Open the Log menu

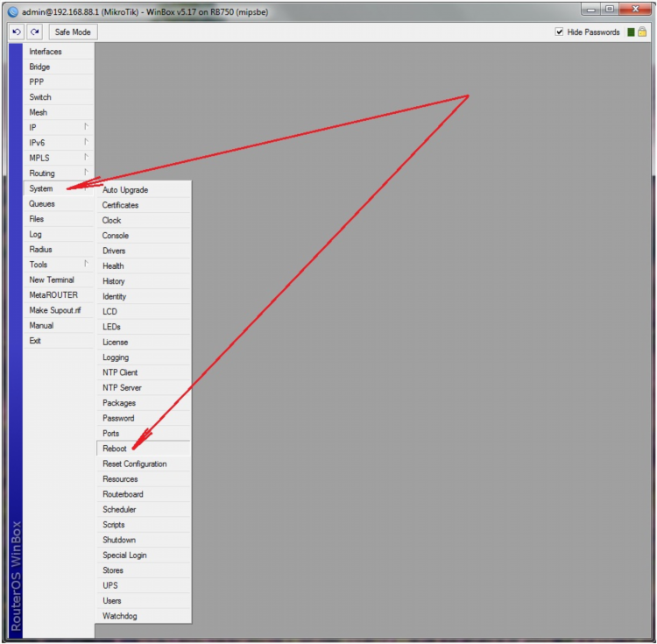tap(58, 234)
